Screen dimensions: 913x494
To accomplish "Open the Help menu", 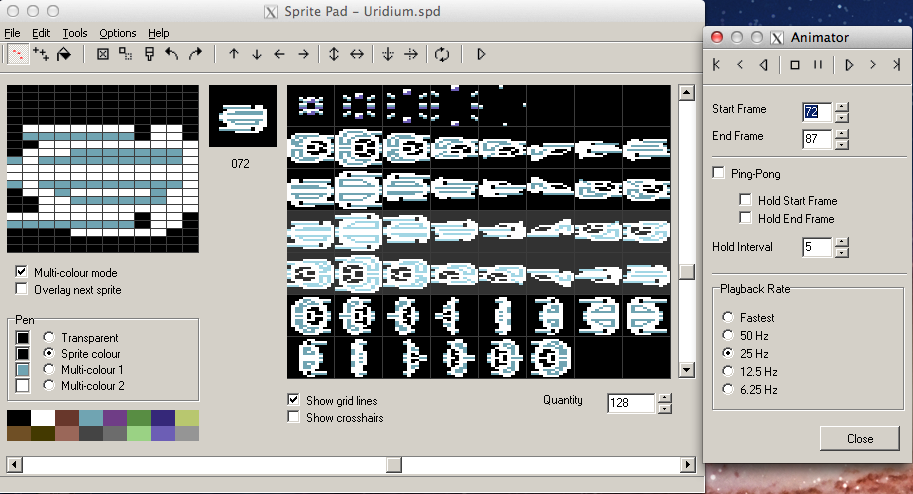I will 158,33.
